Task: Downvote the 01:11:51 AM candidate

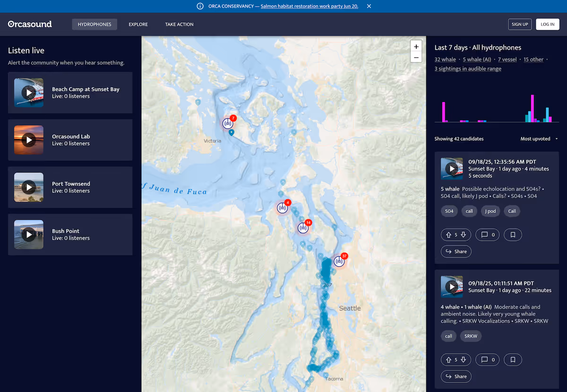Action: coord(464,360)
